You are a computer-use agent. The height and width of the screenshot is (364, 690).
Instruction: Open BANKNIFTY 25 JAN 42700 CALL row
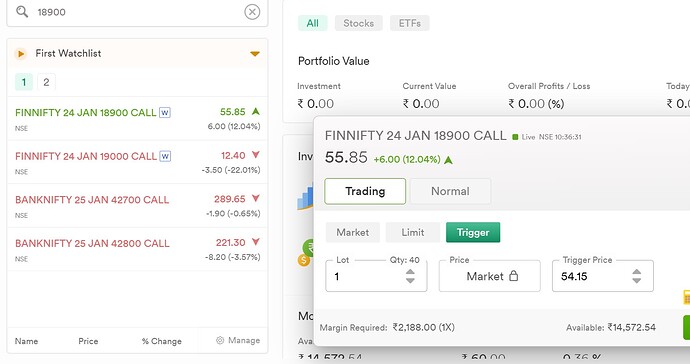click(137, 206)
